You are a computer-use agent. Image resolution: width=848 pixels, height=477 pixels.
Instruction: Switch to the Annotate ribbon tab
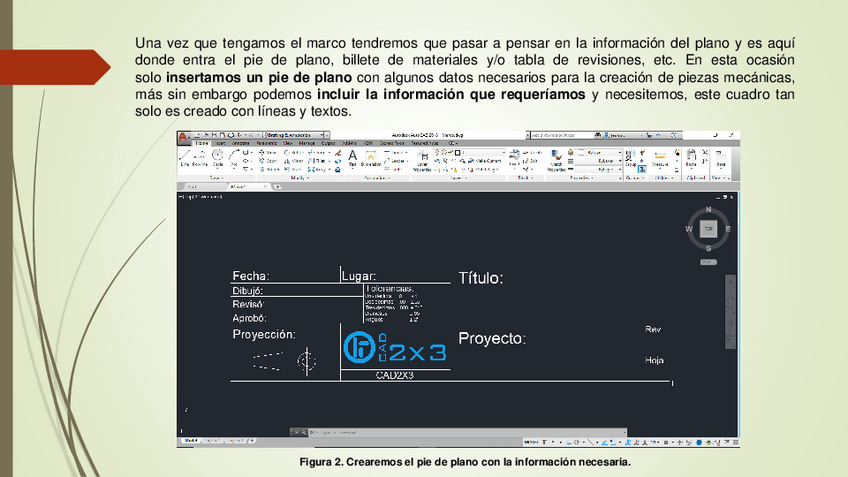pos(241,143)
